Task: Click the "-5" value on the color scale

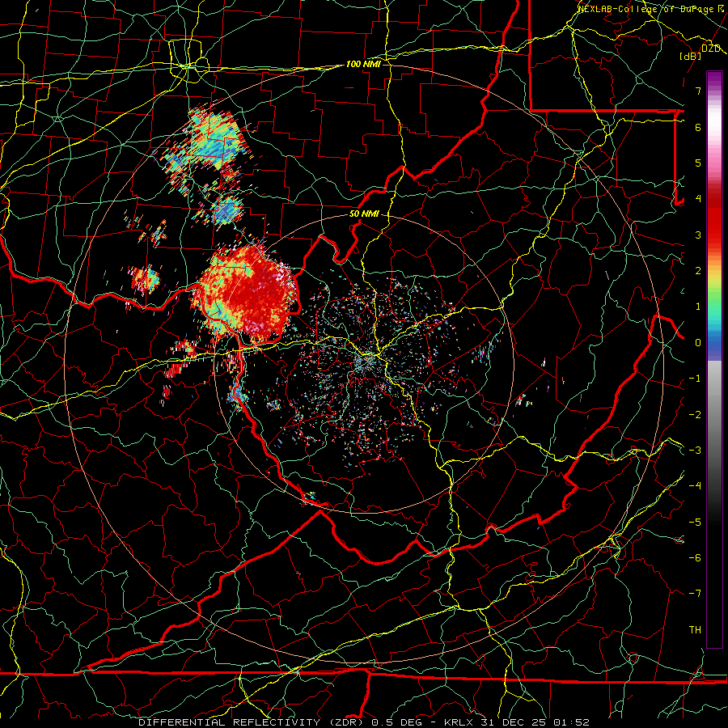Action: coord(695,523)
